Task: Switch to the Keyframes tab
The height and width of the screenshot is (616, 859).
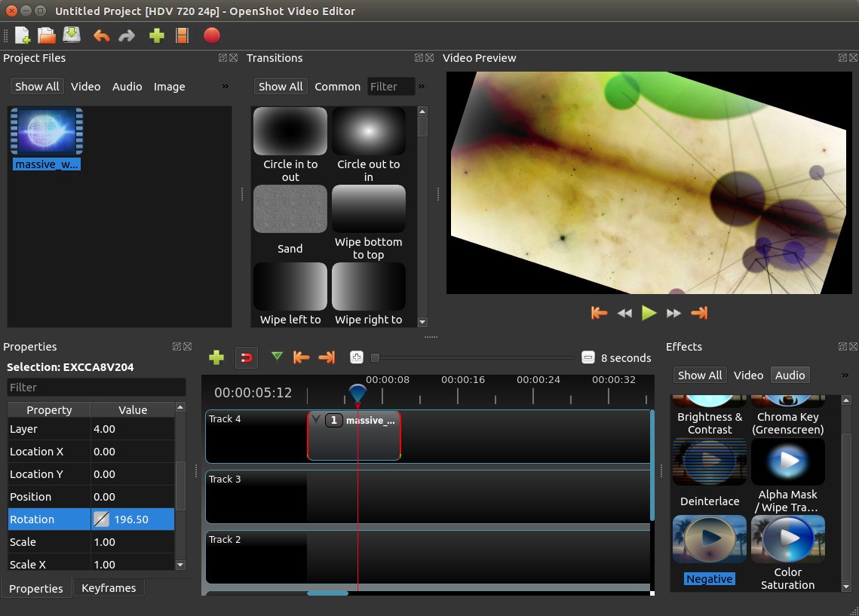Action: (x=109, y=588)
